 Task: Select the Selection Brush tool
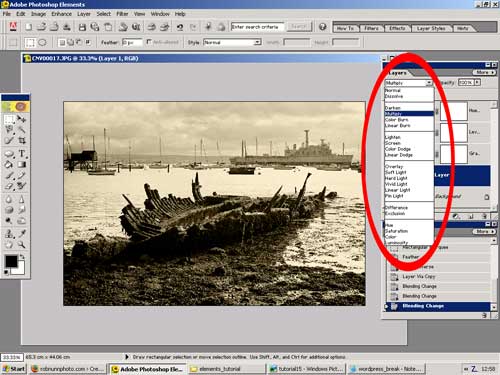tap(9, 140)
